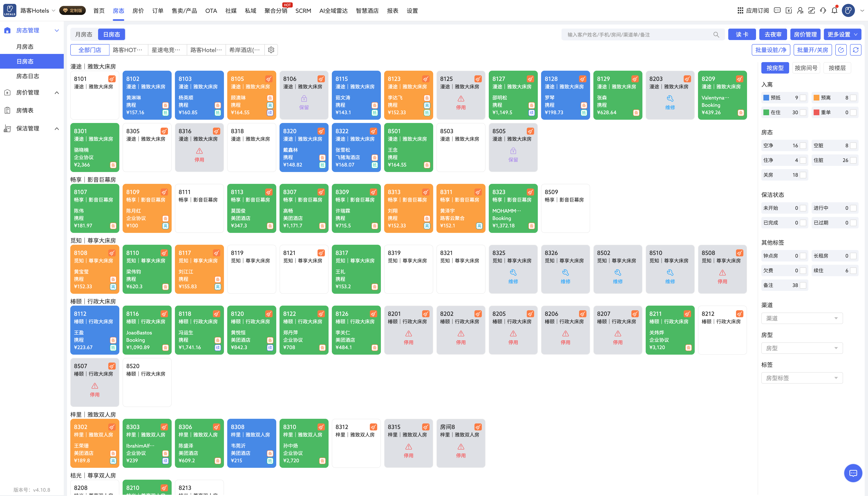This screenshot has width=868, height=496.
Task: Click the 房情表 sidebar icon
Action: click(x=8, y=110)
